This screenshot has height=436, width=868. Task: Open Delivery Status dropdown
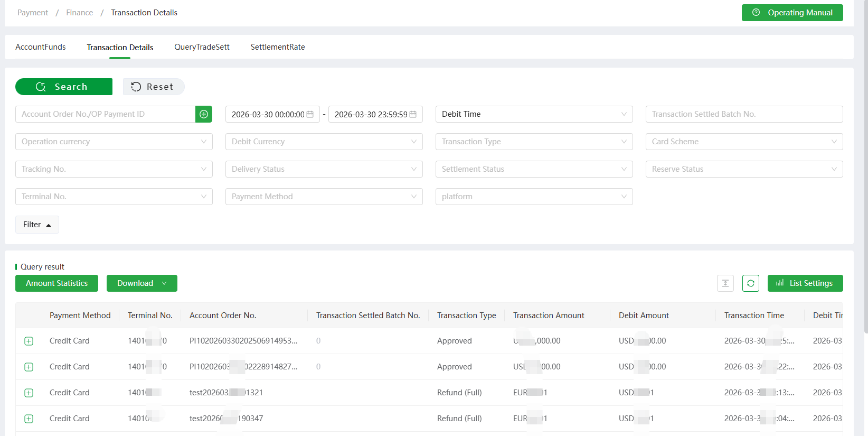tap(324, 169)
